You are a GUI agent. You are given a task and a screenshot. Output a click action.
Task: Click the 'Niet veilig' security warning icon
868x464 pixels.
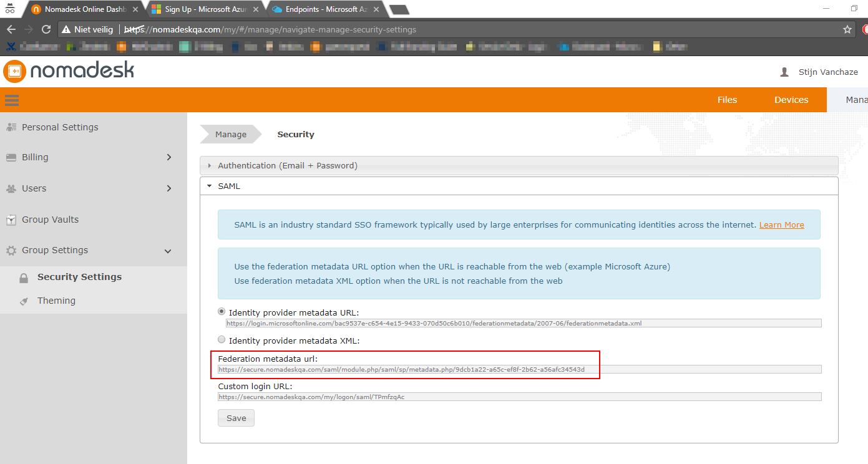66,29
